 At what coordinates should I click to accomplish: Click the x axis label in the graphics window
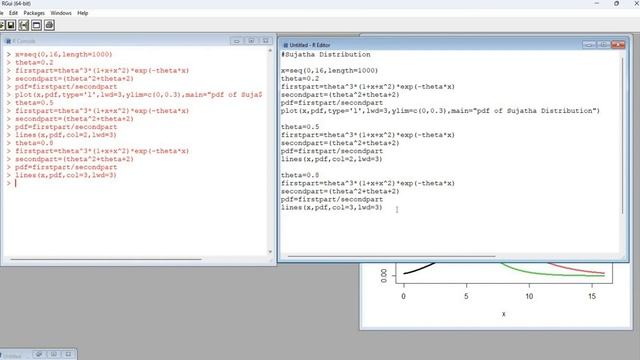(504, 314)
